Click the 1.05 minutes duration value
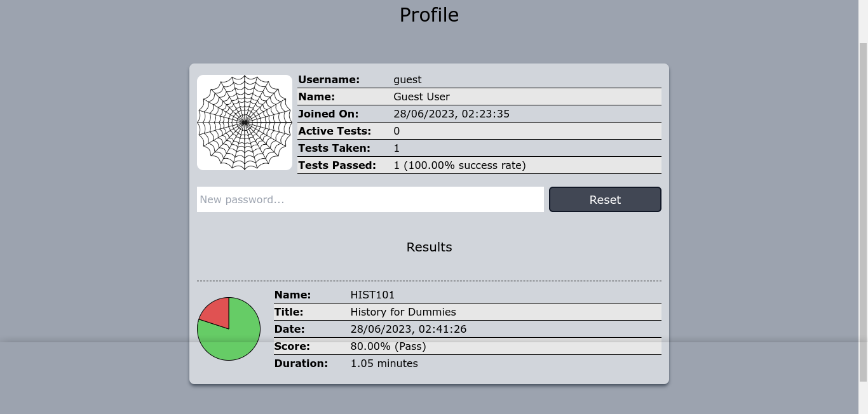Viewport: 868px width, 414px height. 384,363
